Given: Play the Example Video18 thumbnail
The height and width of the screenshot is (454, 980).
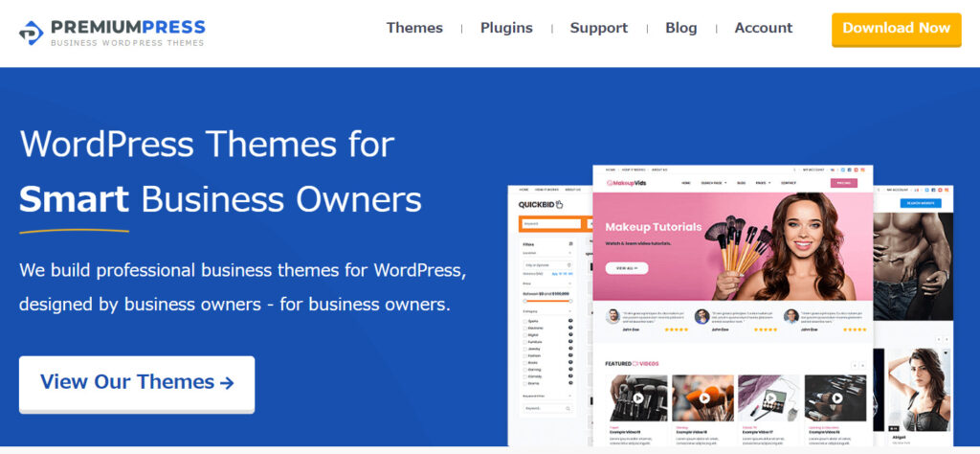Looking at the screenshot, I should tap(704, 397).
